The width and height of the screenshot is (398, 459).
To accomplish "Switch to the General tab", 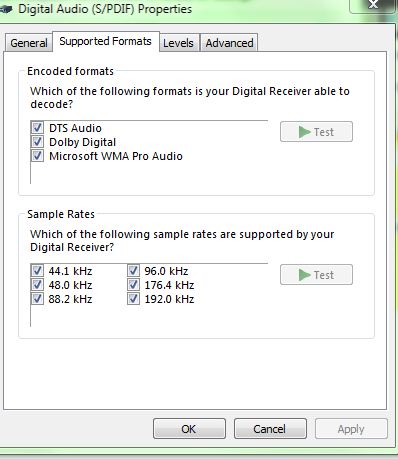I will click(x=29, y=43).
